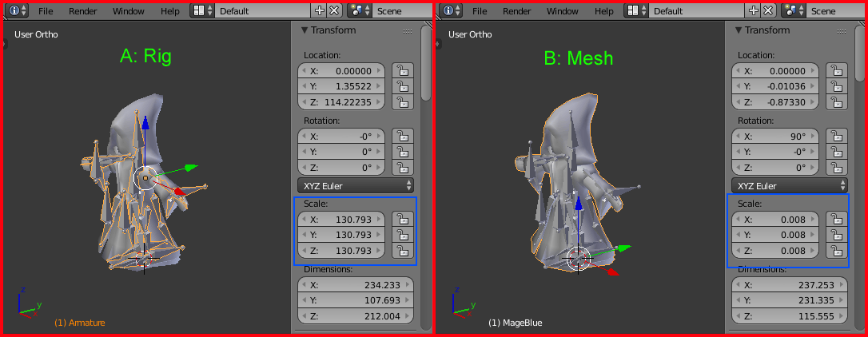
Task: Open the Default layout field in left window
Action: pyautogui.click(x=264, y=10)
